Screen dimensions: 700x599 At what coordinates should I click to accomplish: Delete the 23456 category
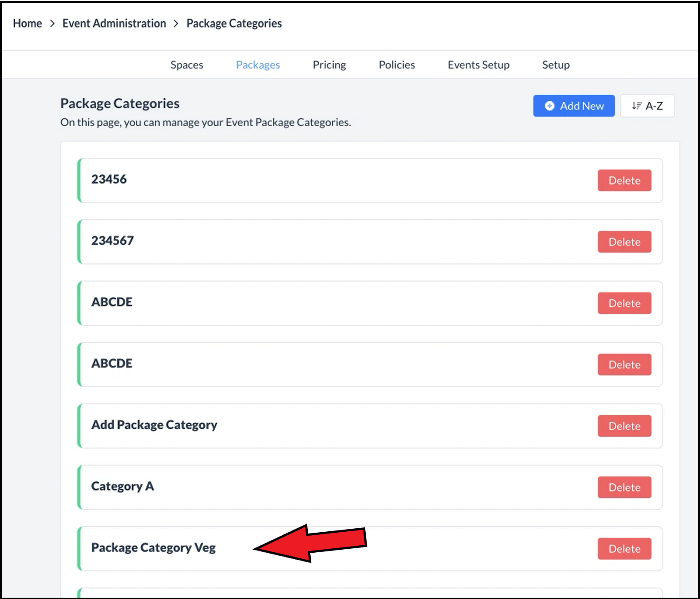click(x=624, y=181)
